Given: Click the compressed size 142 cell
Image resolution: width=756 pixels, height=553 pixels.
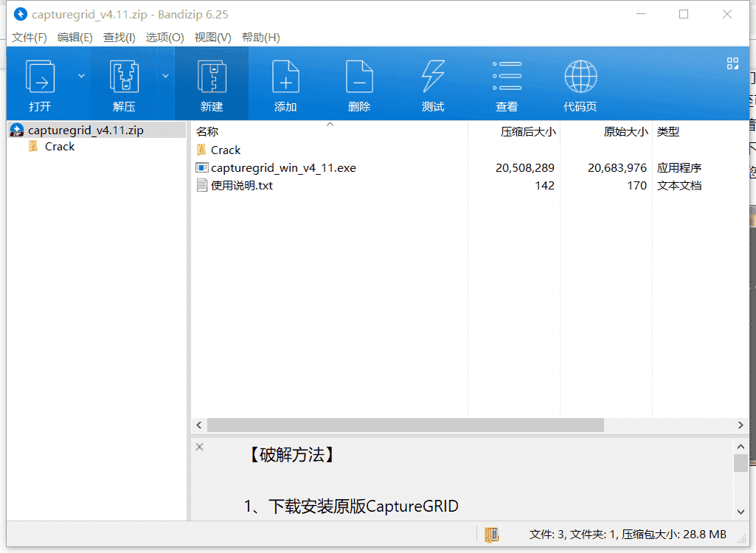Looking at the screenshot, I should coord(544,186).
